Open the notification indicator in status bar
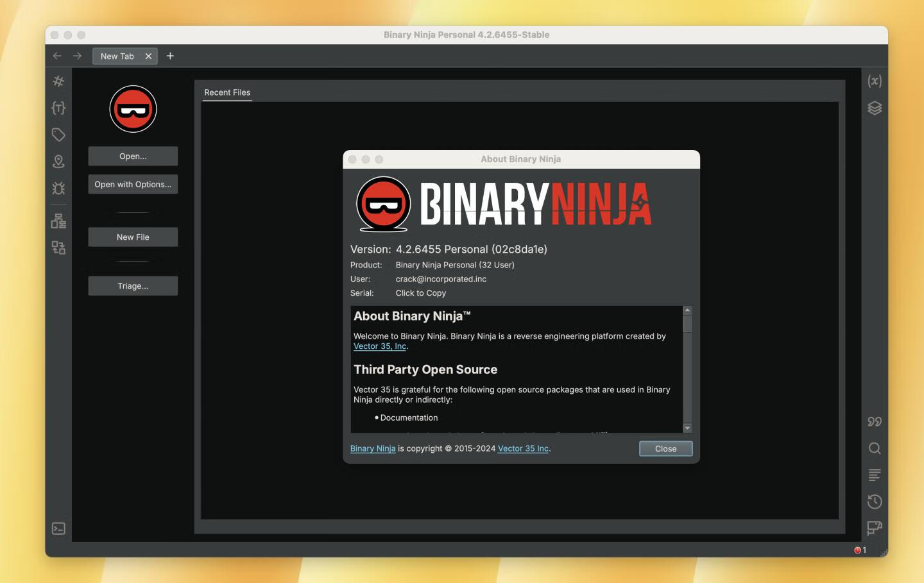Screen dimensions: 924x583 (x=859, y=550)
